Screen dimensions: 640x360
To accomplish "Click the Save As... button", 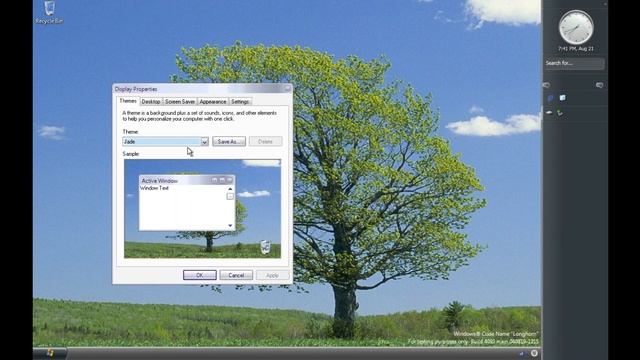I will (x=229, y=142).
